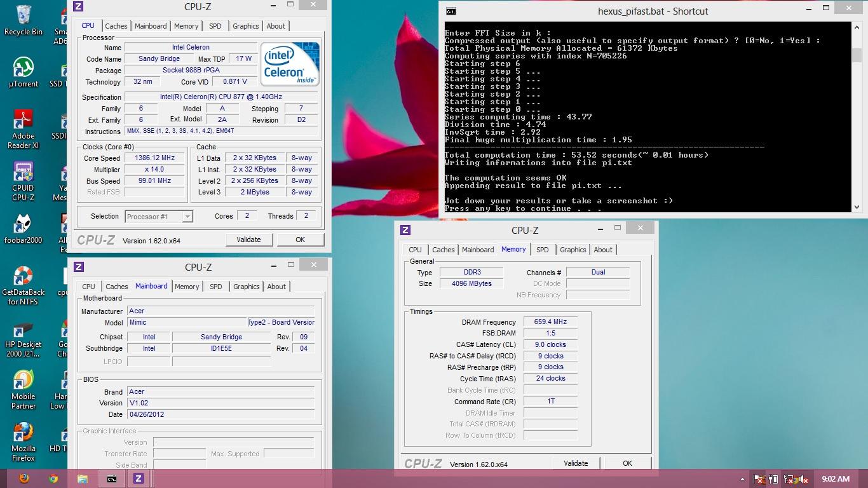
Task: Click the Channels # value Dual
Action: point(598,273)
